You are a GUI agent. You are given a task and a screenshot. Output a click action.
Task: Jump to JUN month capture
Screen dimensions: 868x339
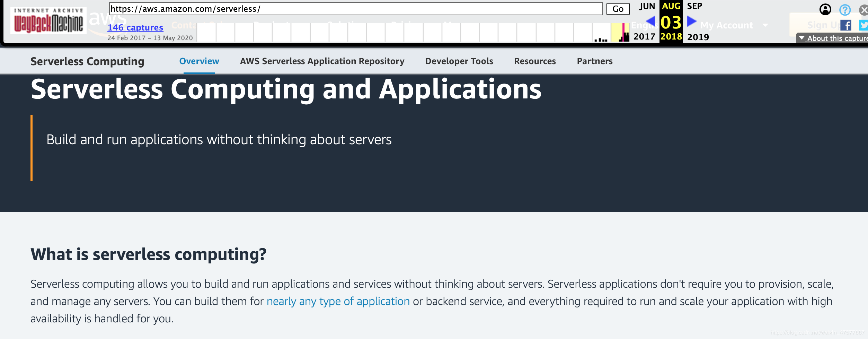[x=647, y=6]
